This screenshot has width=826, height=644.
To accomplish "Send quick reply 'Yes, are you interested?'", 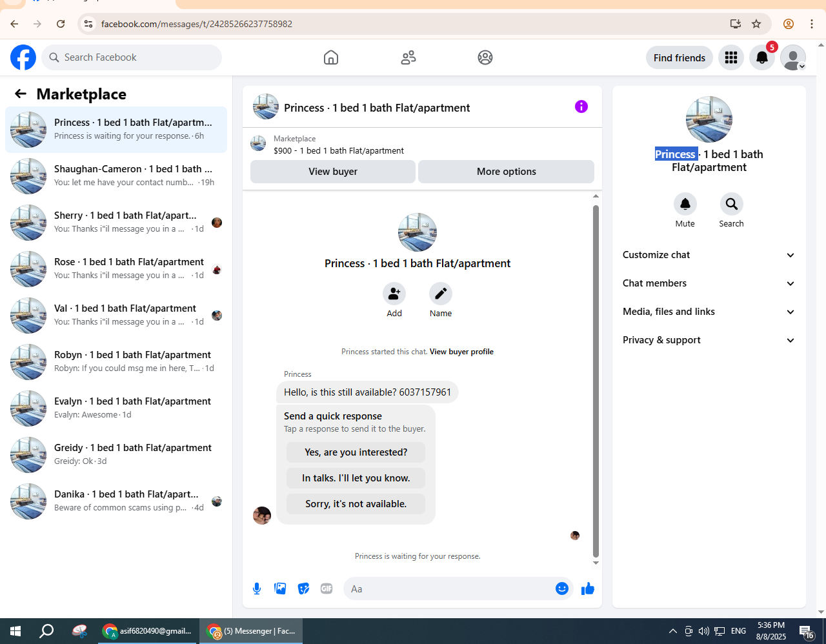I will point(356,452).
